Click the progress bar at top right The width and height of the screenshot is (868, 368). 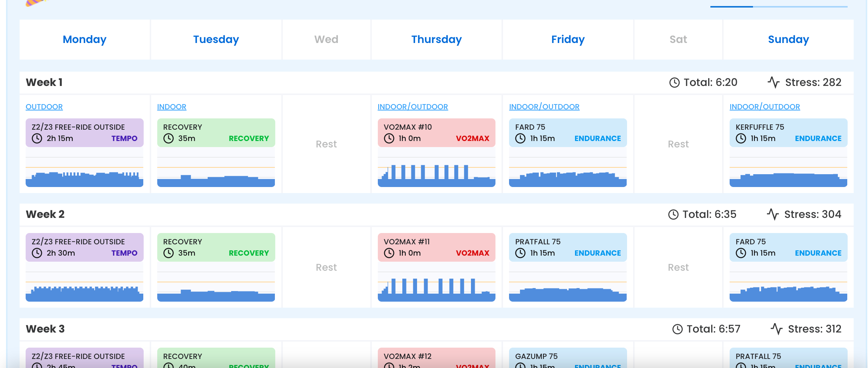779,6
